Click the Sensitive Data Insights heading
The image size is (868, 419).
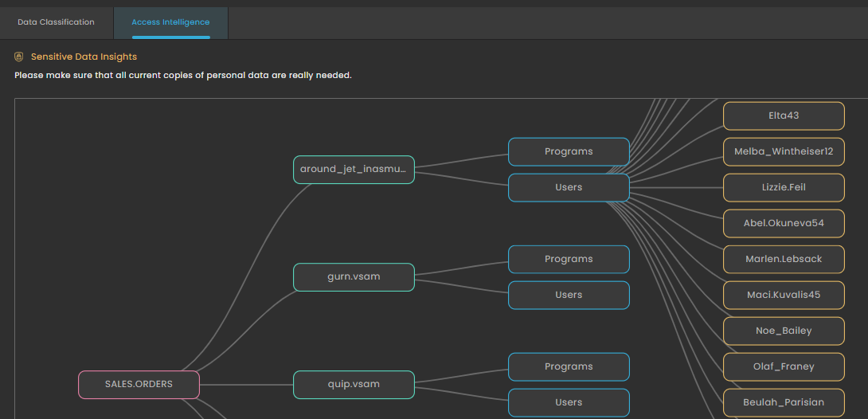pos(84,57)
